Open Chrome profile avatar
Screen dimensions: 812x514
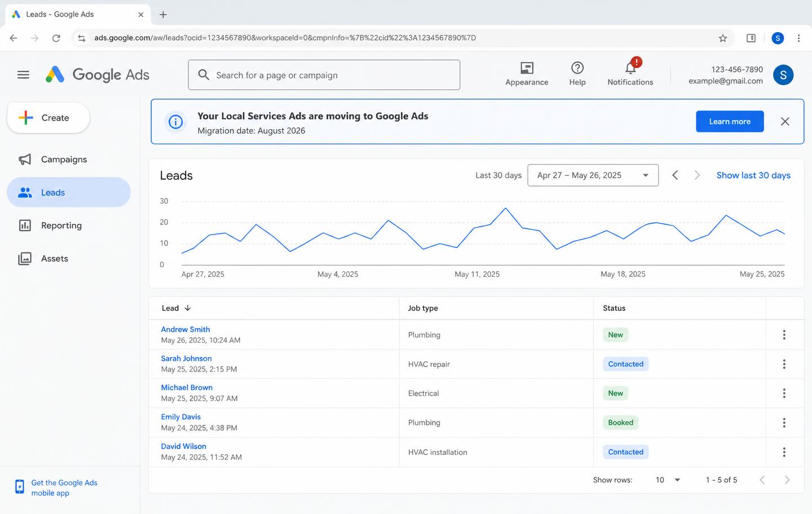[778, 38]
